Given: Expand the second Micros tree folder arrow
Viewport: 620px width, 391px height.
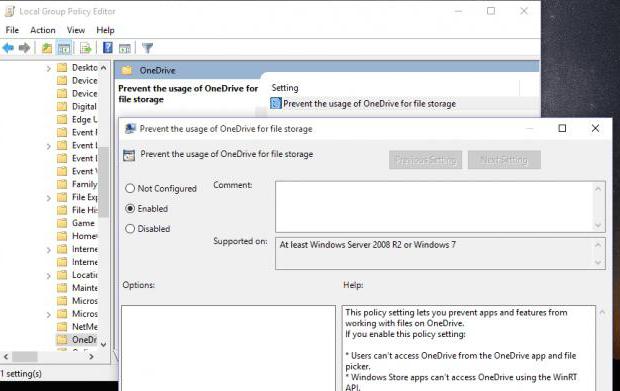Looking at the screenshot, I should [49, 315].
